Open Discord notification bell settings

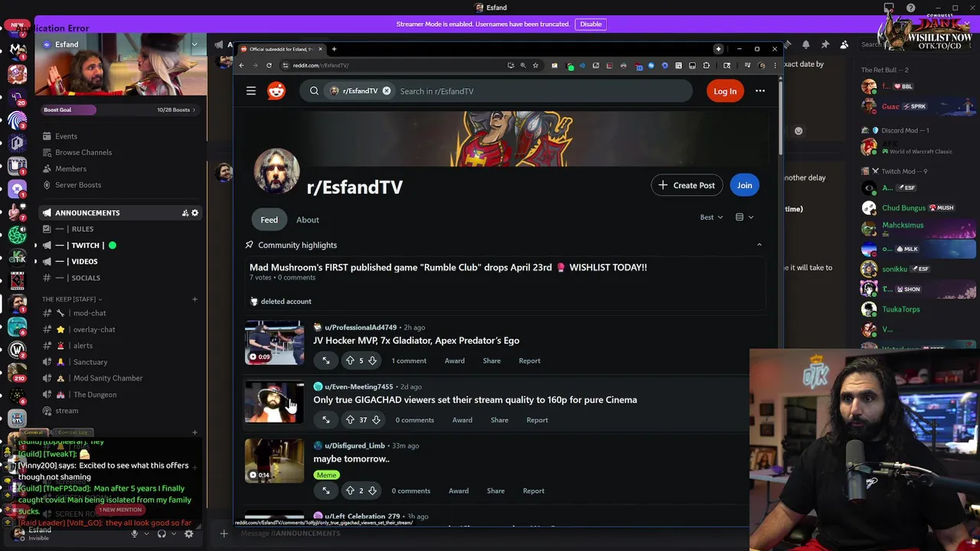pyautogui.click(x=805, y=44)
